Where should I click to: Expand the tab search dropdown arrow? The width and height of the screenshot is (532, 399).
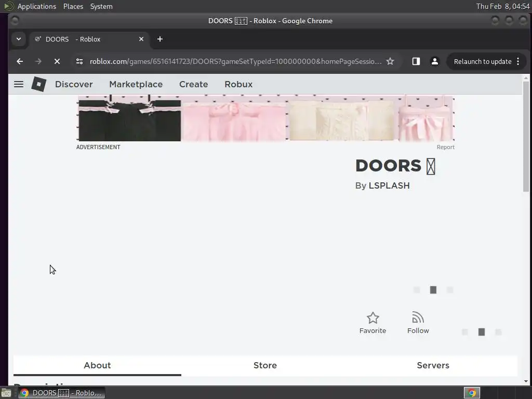[x=19, y=39]
